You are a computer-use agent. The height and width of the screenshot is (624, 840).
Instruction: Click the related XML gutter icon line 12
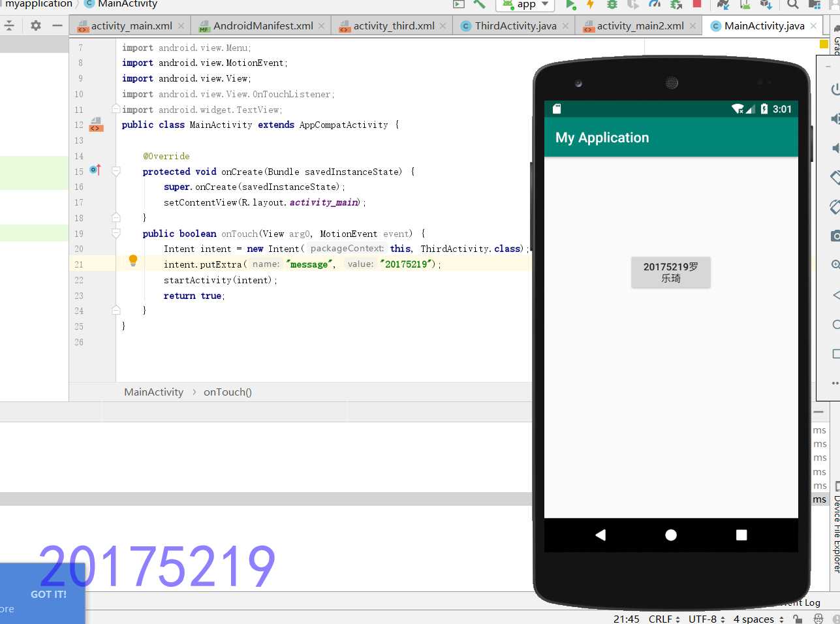pyautogui.click(x=96, y=124)
